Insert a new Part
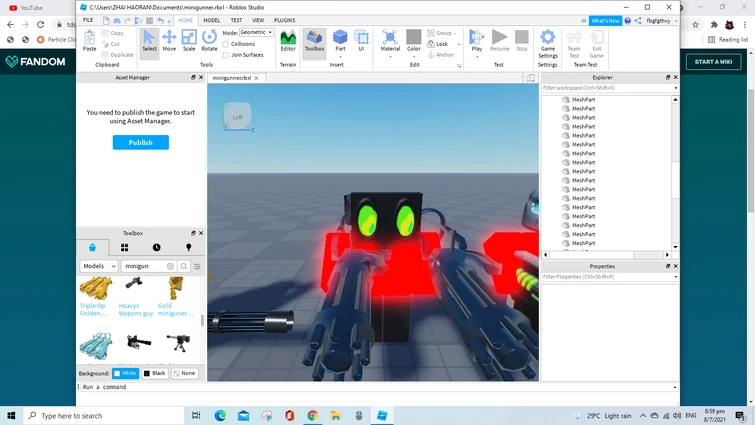Image resolution: width=755 pixels, height=425 pixels. pyautogui.click(x=340, y=40)
